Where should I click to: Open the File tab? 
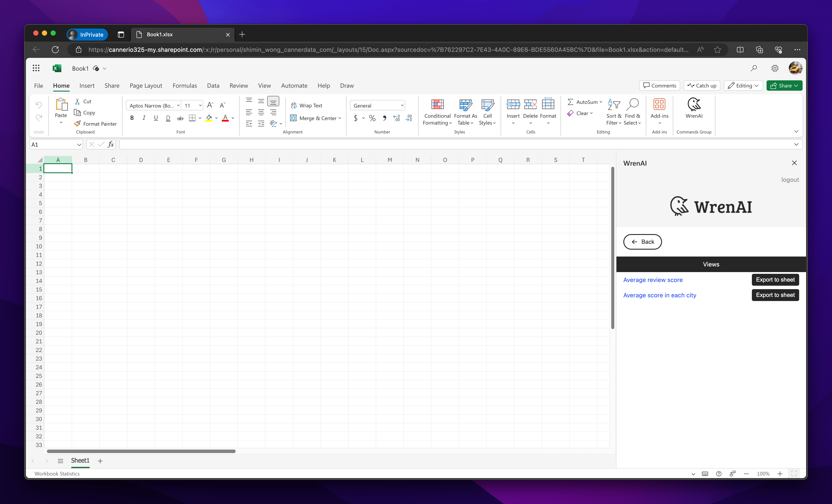(38, 86)
